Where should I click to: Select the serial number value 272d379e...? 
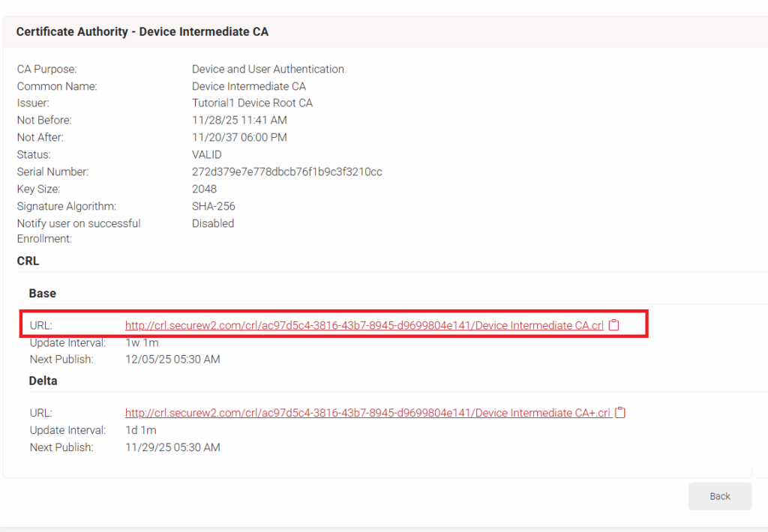coord(286,172)
